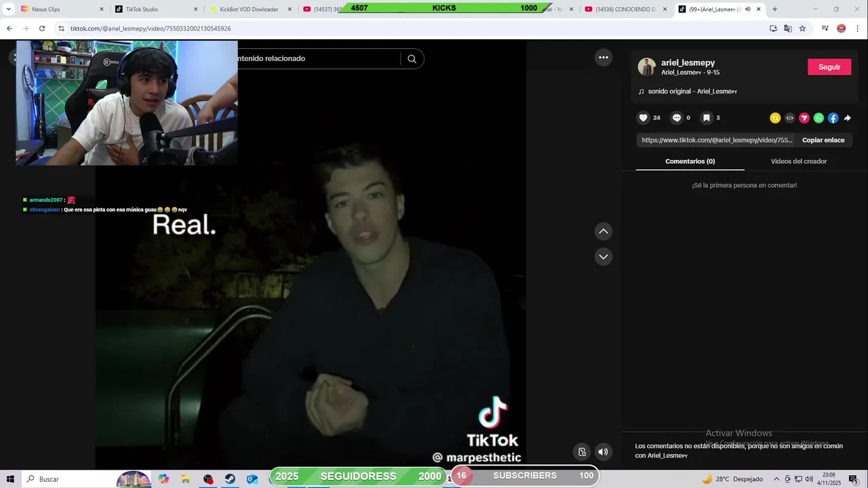Viewport: 868px width, 488px height.
Task: Open a new browser tab
Action: pos(775,9)
